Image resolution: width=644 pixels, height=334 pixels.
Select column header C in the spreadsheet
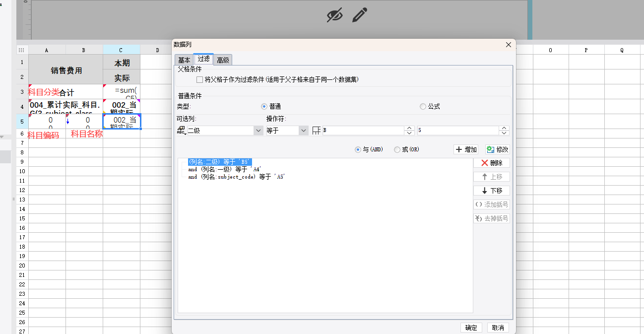[121, 50]
